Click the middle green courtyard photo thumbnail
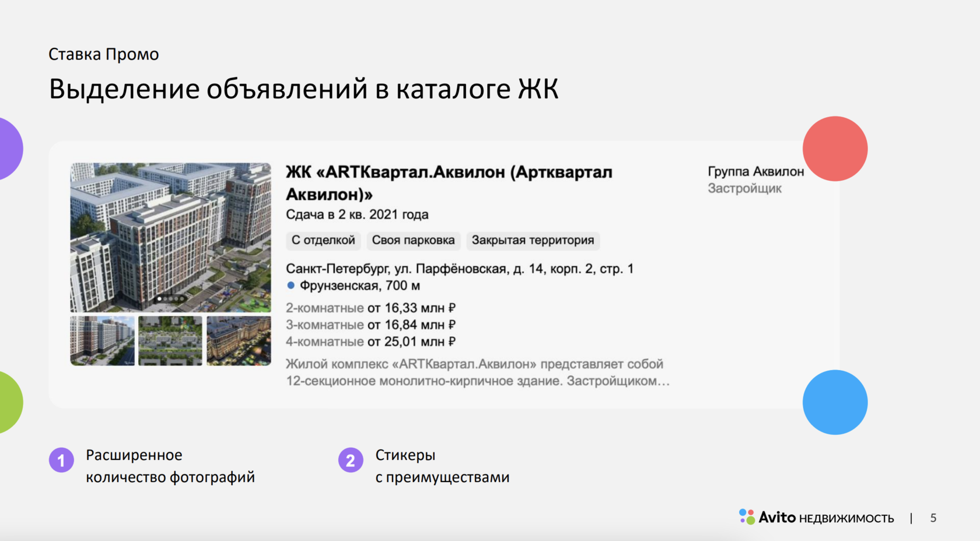Image resolution: width=980 pixels, height=541 pixels. click(171, 340)
